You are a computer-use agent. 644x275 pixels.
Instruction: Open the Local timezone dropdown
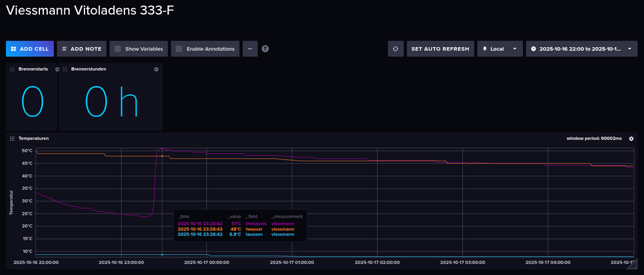[499, 48]
